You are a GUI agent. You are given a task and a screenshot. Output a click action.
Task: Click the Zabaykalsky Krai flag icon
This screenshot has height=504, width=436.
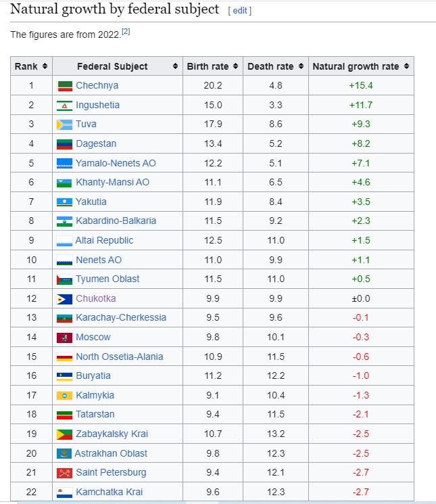[65, 434]
